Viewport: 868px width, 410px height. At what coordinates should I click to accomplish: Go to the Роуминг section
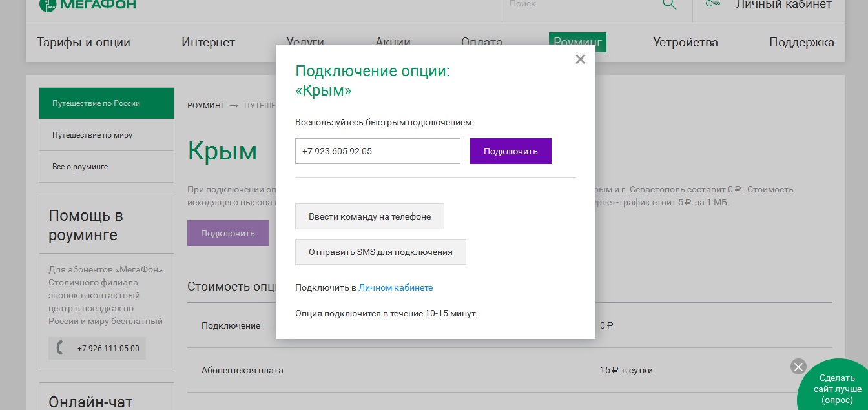click(577, 43)
